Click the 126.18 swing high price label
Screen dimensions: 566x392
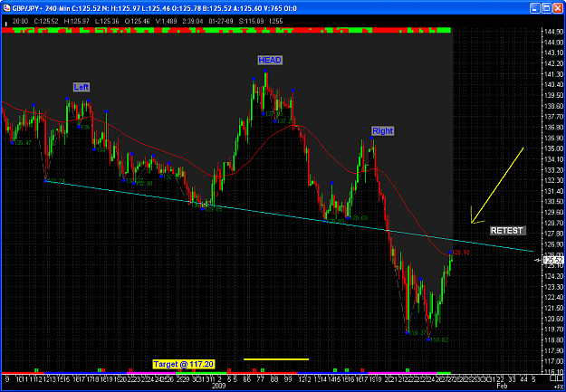(461, 253)
